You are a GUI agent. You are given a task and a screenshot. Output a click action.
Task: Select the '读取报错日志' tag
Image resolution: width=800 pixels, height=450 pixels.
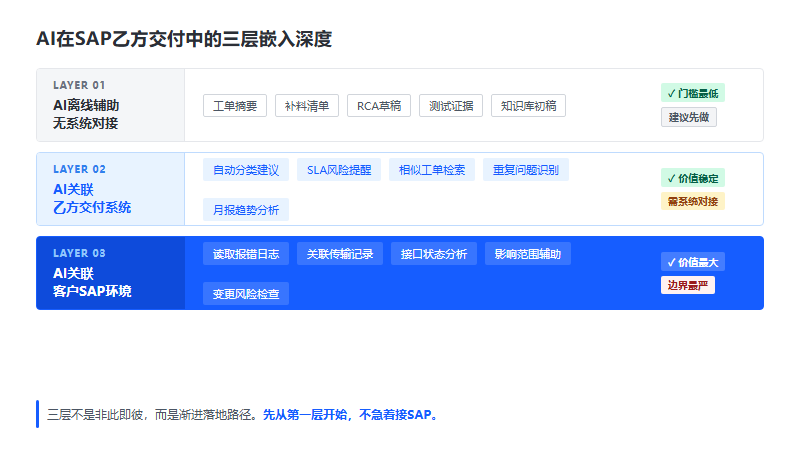pyautogui.click(x=246, y=254)
